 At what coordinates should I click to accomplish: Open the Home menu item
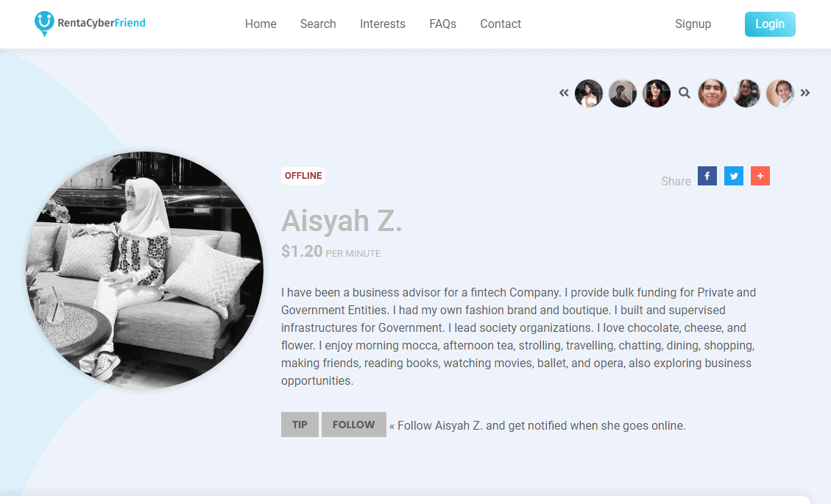coord(261,24)
